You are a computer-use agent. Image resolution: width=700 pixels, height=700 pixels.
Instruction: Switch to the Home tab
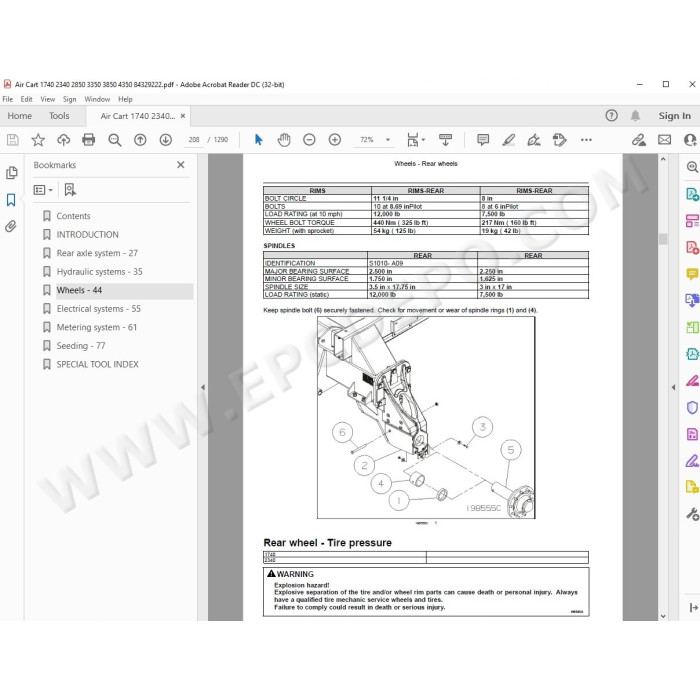tap(20, 116)
